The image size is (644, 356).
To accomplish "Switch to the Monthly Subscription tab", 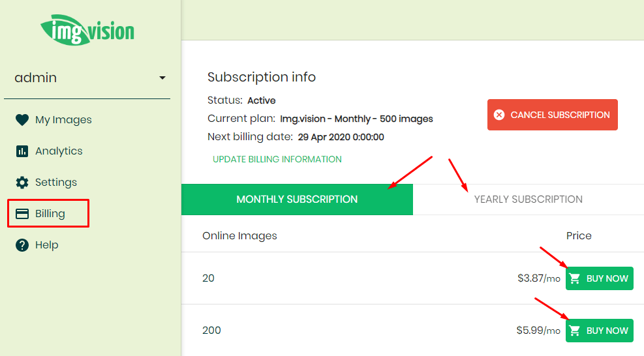I will click(297, 199).
